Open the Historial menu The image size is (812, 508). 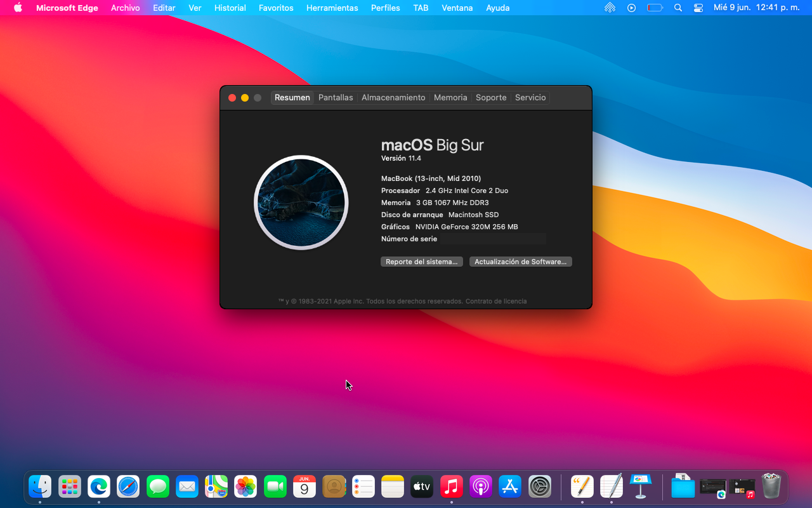coord(230,8)
